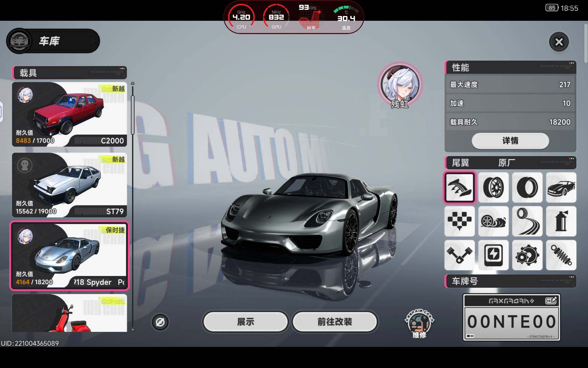Close the garage with the X button
588x368 pixels.
tap(559, 42)
